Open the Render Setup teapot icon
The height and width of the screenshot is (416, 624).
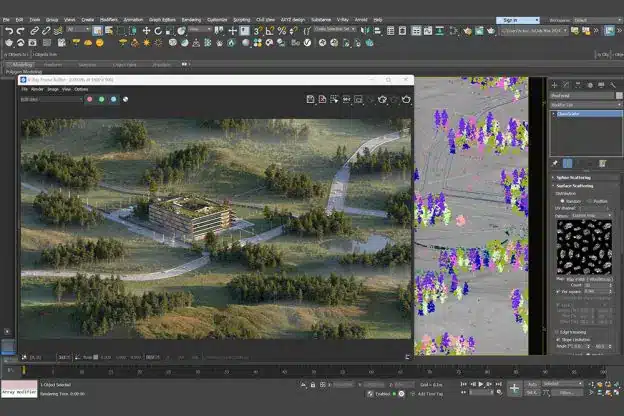tap(468, 31)
